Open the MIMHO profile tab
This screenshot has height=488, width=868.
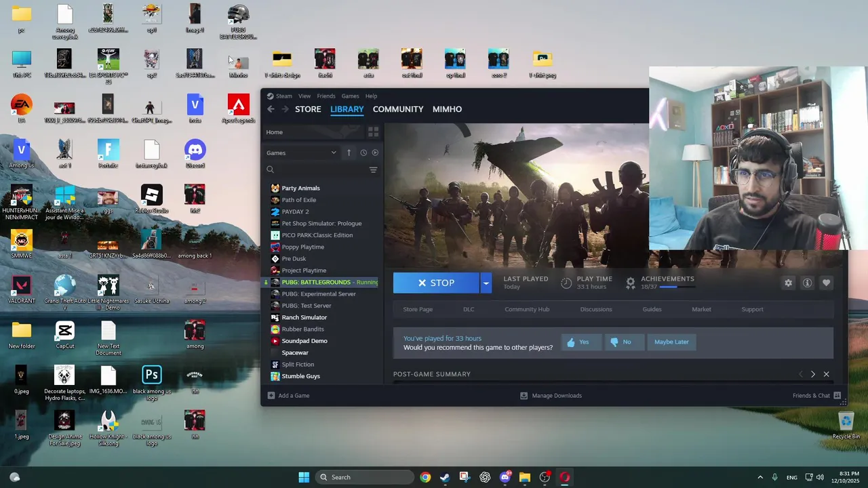(447, 109)
